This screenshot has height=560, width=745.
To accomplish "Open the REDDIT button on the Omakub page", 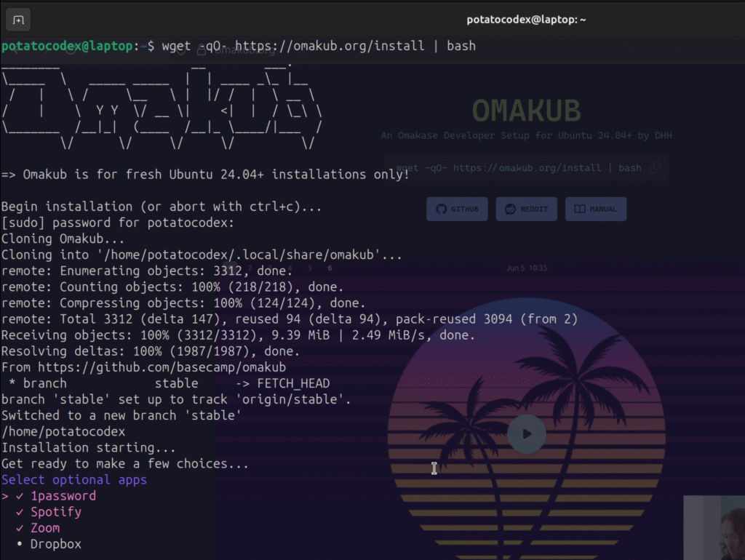I will pyautogui.click(x=527, y=209).
